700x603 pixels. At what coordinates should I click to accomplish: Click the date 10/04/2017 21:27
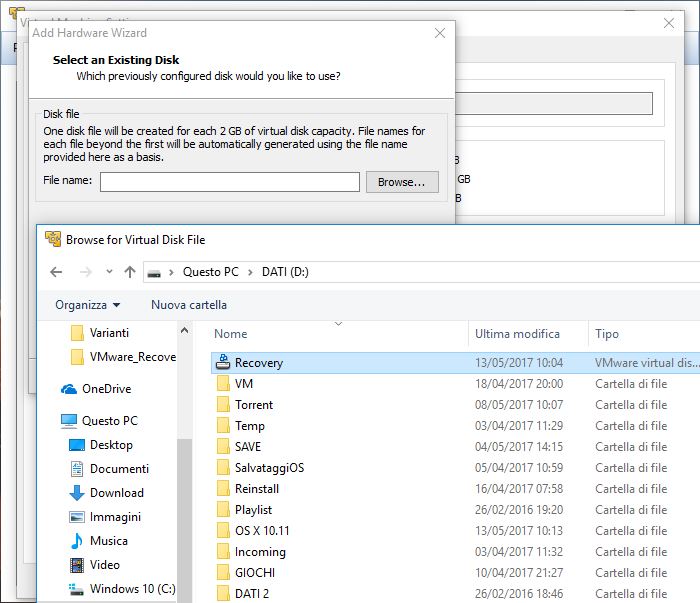click(519, 573)
